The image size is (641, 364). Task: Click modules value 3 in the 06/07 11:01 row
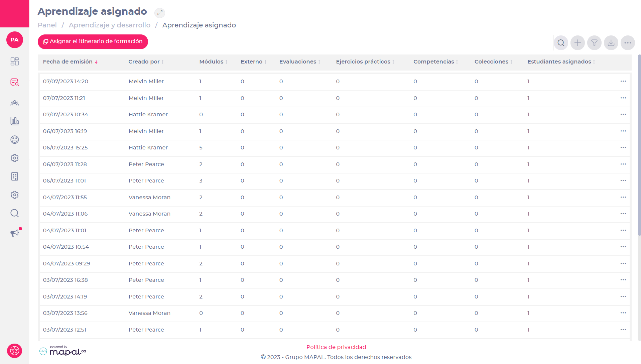point(201,180)
